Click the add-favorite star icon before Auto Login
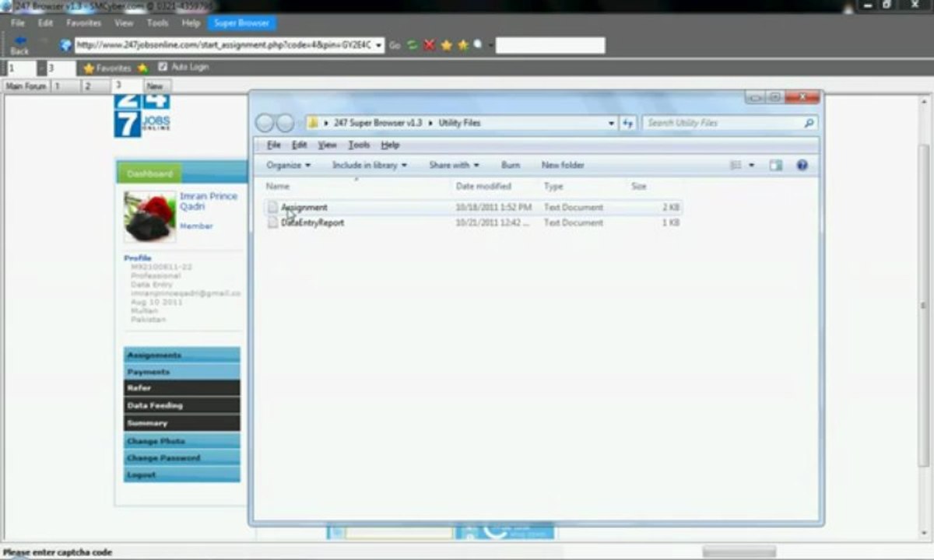This screenshot has height=560, width=934. tap(142, 68)
